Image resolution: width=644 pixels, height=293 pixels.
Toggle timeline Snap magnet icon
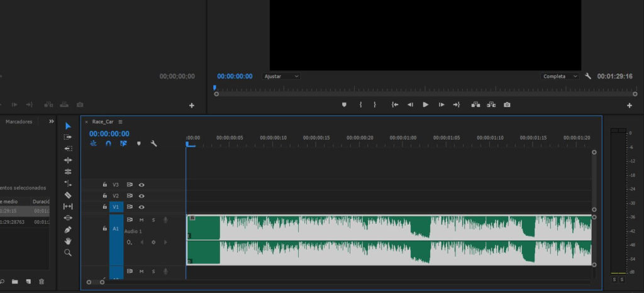108,143
